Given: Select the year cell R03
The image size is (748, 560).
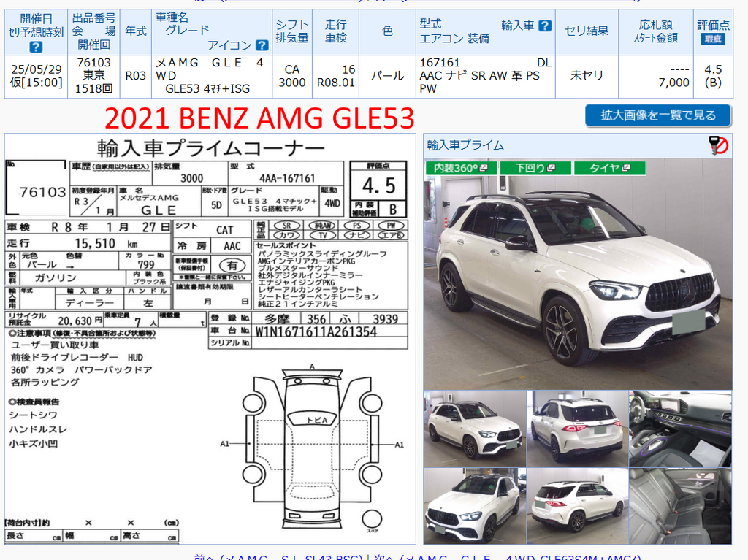Looking at the screenshot, I should pyautogui.click(x=135, y=77).
